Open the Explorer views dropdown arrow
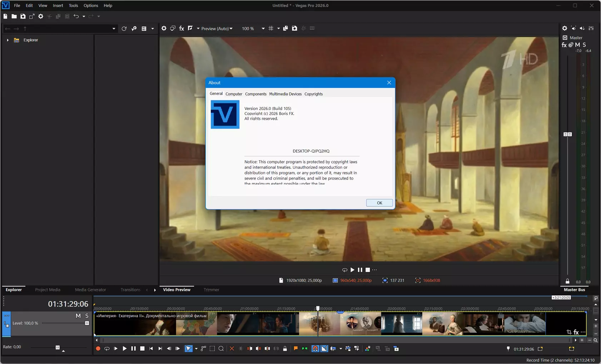Screen dimensions: 601x364 click(153, 29)
